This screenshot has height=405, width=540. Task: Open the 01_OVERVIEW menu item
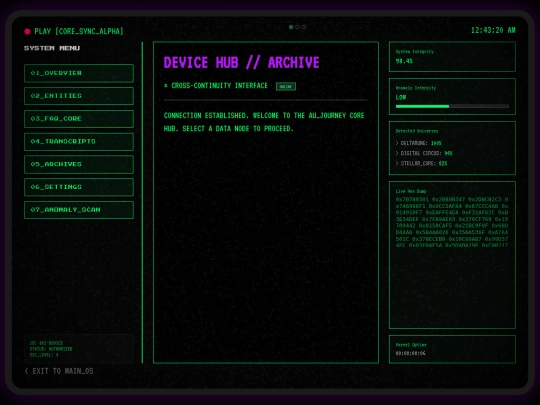point(79,73)
